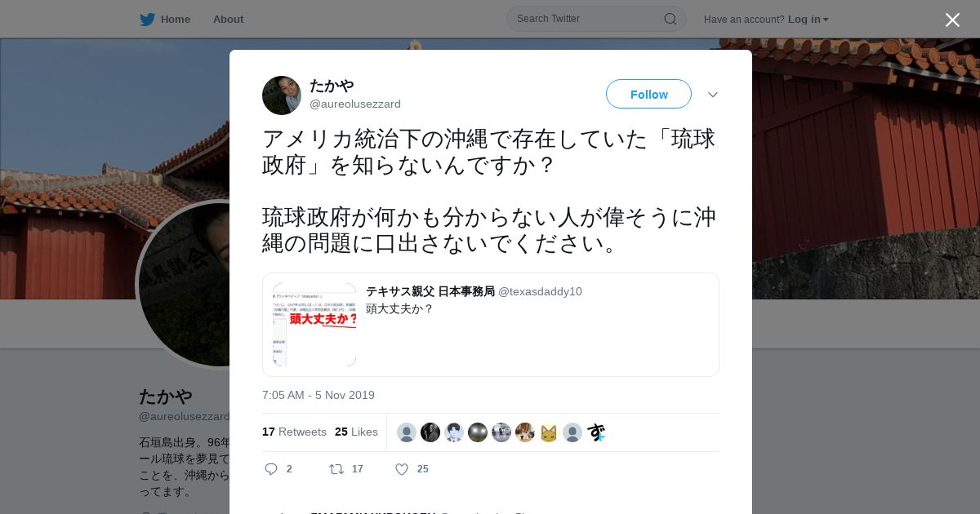Click the search magnifier icon

click(670, 19)
